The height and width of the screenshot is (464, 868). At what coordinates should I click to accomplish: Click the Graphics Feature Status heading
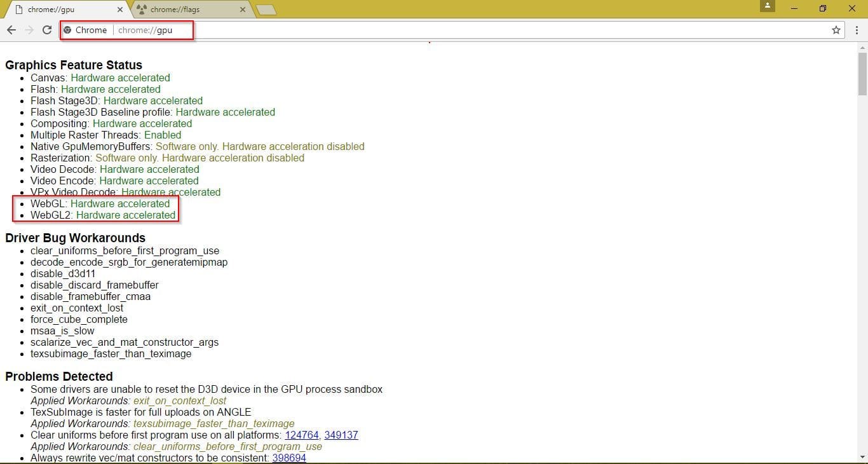(74, 65)
